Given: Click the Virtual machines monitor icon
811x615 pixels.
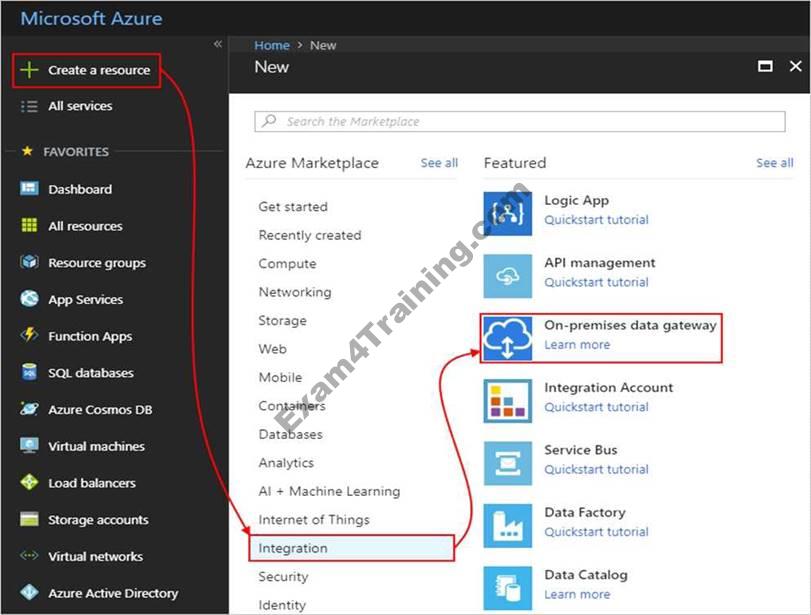Looking at the screenshot, I should coord(29,445).
